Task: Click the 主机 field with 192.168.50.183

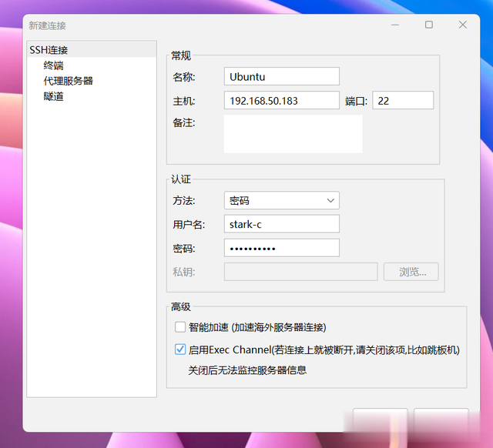Action: [282, 100]
